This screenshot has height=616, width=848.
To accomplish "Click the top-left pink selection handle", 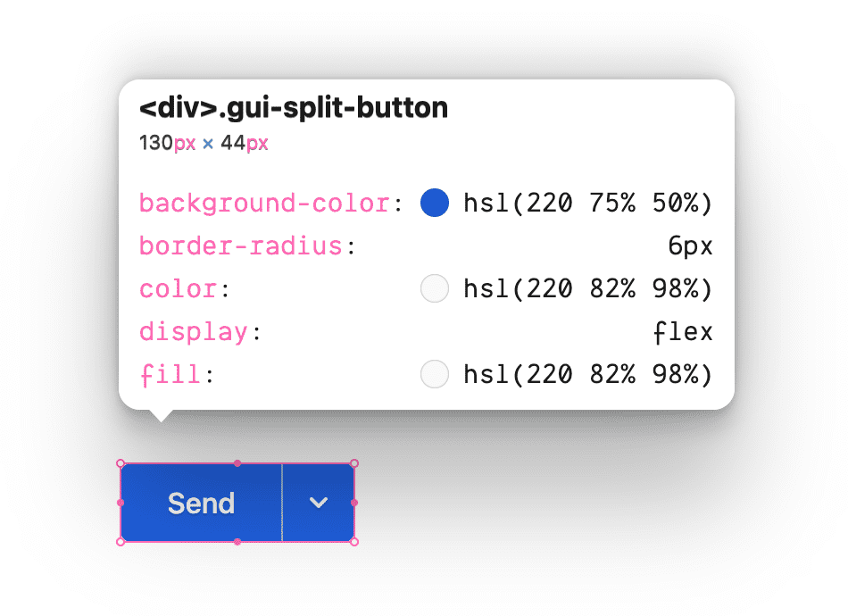I will [x=121, y=463].
